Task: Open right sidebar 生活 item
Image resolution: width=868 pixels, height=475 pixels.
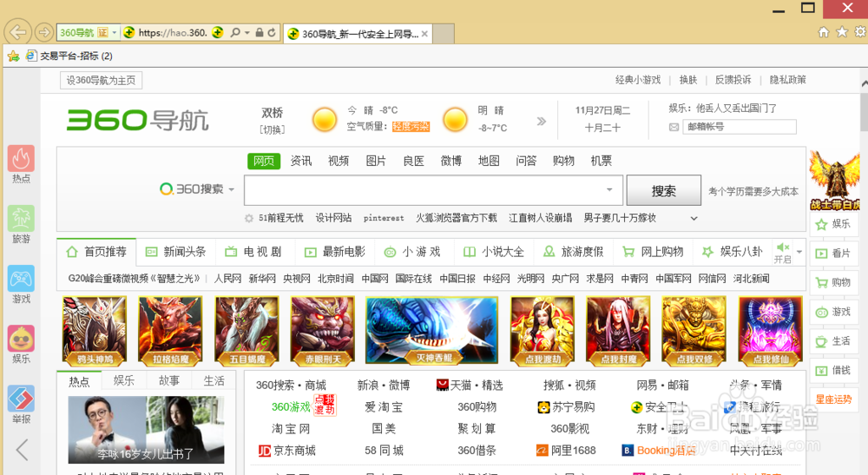Action: coord(833,341)
